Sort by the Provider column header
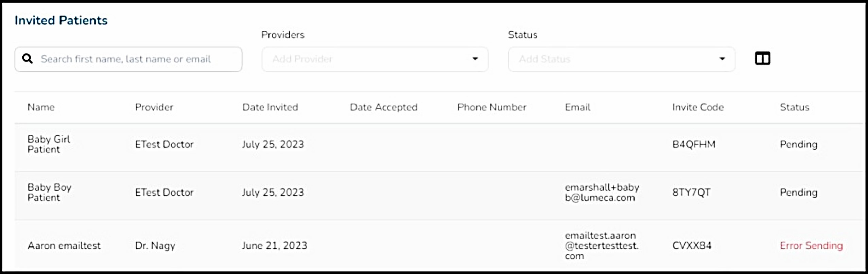This screenshot has height=274, width=868. (154, 107)
